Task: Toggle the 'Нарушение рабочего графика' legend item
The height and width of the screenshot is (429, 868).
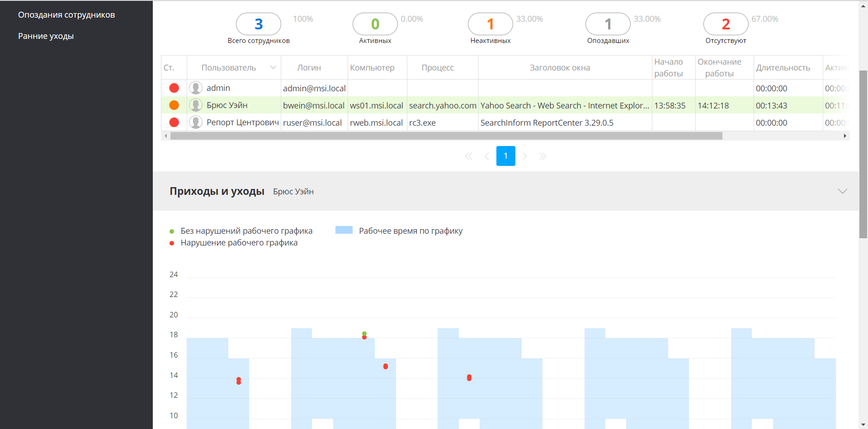Action: (x=233, y=243)
